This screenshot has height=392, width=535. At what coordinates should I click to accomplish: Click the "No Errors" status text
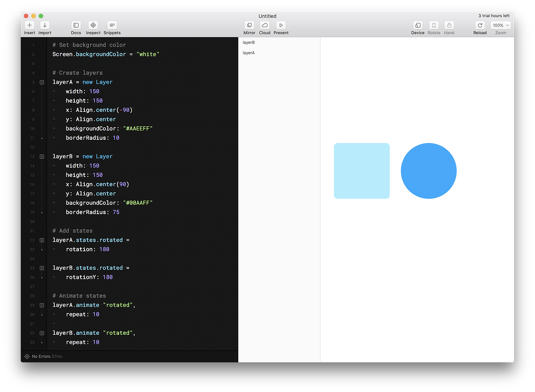pyautogui.click(x=41, y=357)
